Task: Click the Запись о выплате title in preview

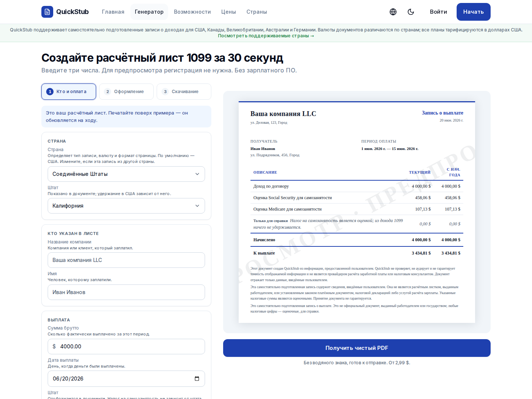Action: point(443,113)
